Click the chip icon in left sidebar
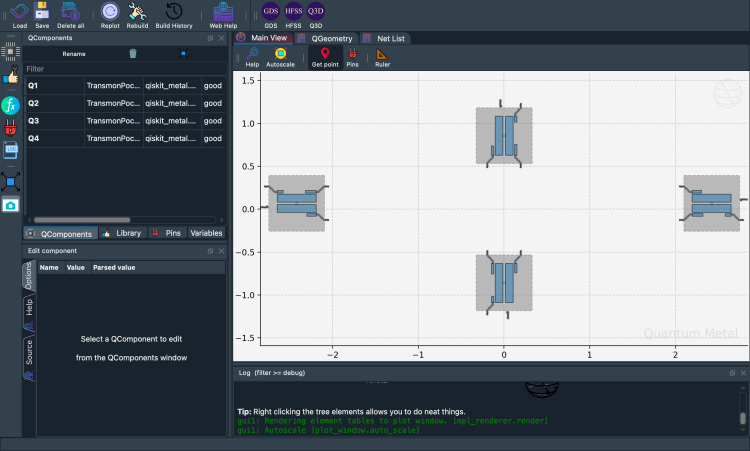 (x=11, y=51)
